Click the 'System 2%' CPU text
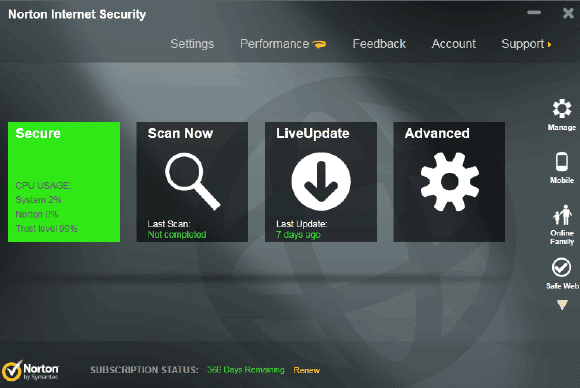 [x=38, y=200]
